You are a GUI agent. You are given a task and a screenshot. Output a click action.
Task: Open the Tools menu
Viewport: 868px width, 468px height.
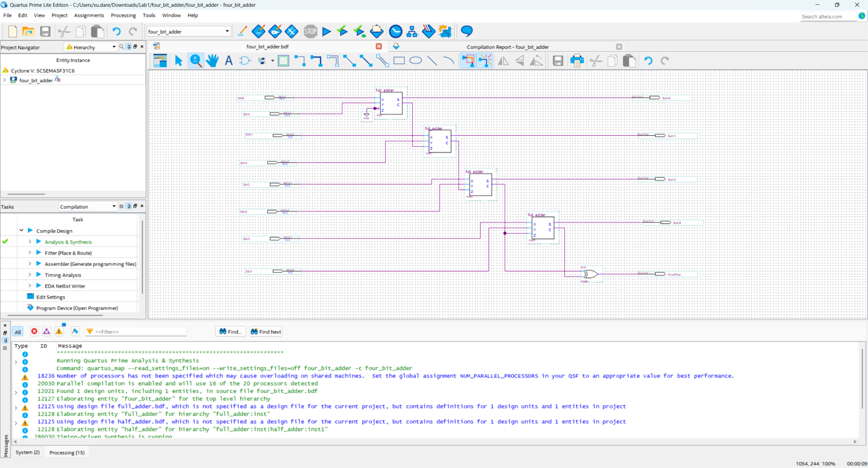tap(149, 15)
